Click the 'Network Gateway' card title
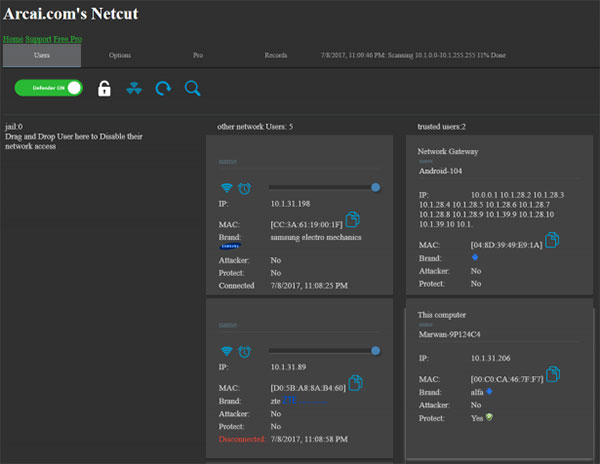Screen dimensions: 600x464 click(448, 151)
